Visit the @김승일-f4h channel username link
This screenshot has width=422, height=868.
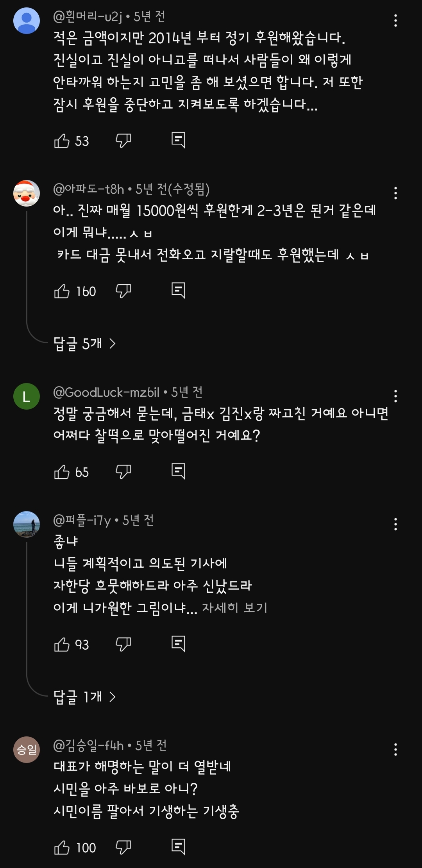[x=88, y=746]
